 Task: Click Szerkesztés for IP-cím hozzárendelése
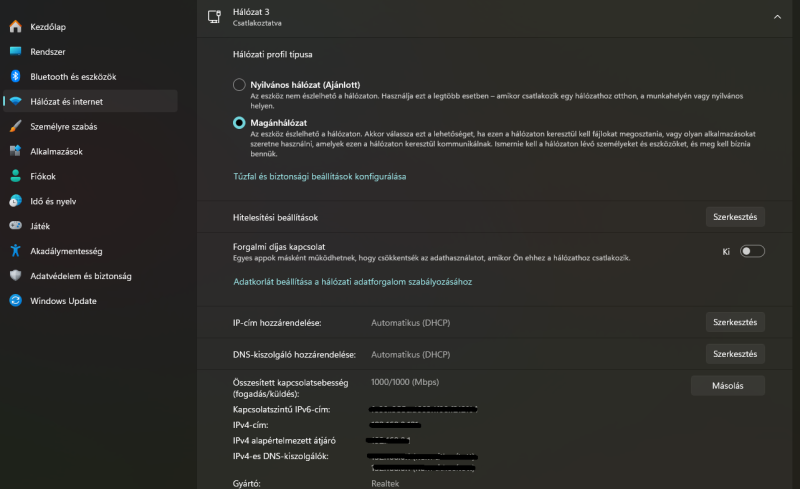[736, 322]
